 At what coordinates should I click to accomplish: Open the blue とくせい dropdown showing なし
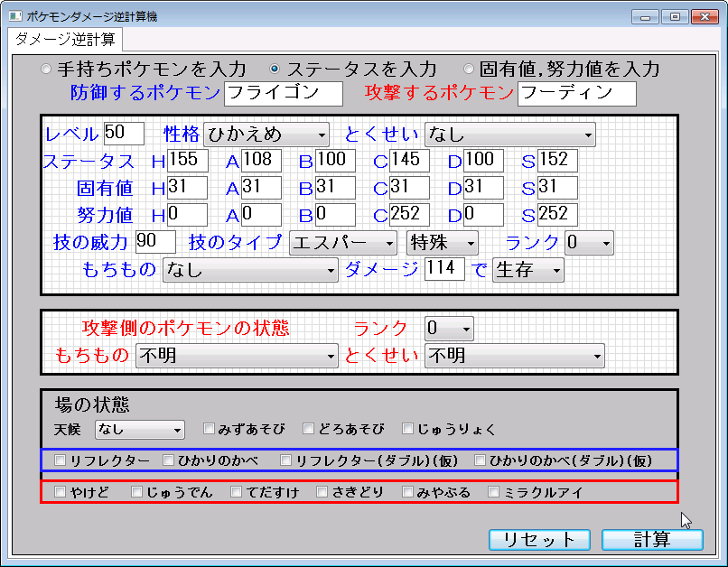(x=509, y=135)
